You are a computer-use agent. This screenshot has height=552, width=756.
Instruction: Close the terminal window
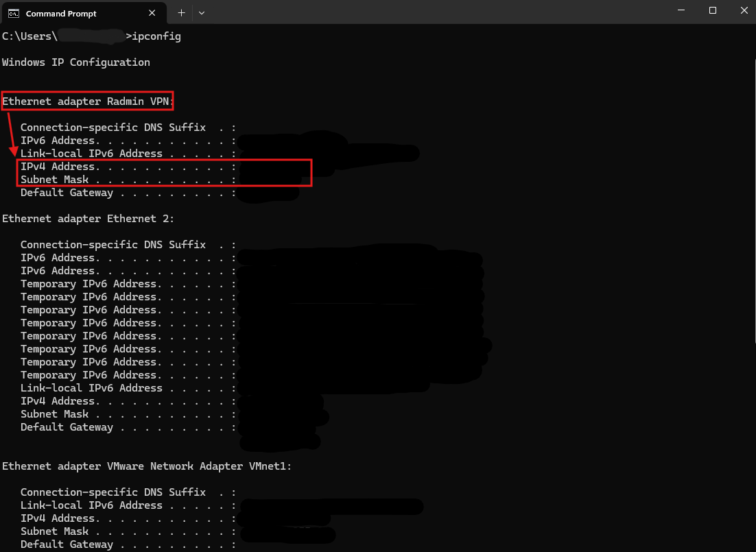(744, 10)
